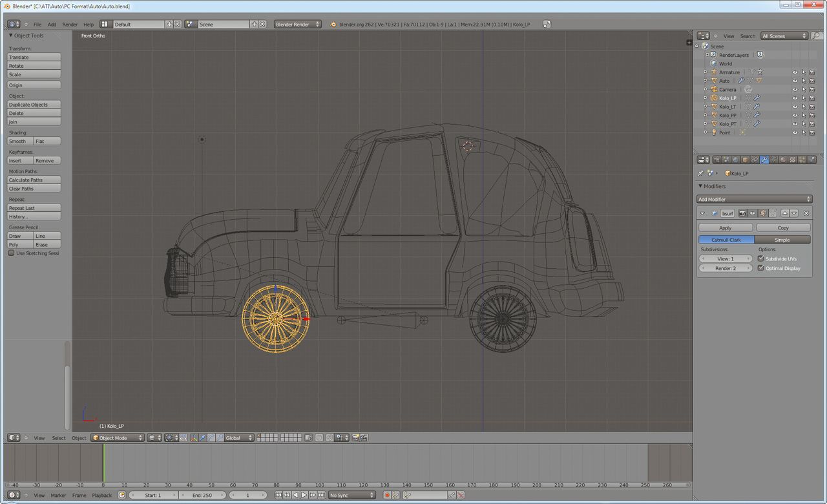The height and width of the screenshot is (504, 827).
Task: Click the Translate button in Object Tools
Action: [x=34, y=57]
